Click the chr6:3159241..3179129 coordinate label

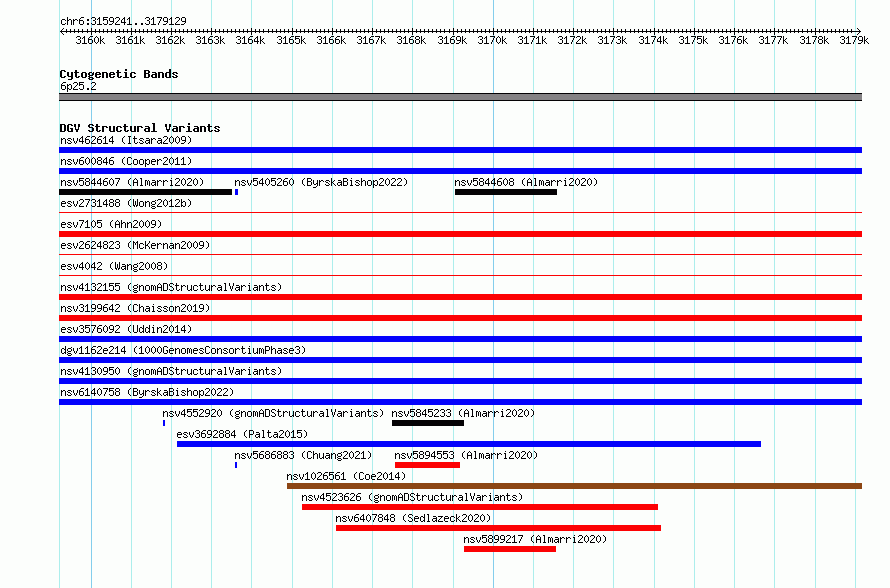tap(123, 21)
